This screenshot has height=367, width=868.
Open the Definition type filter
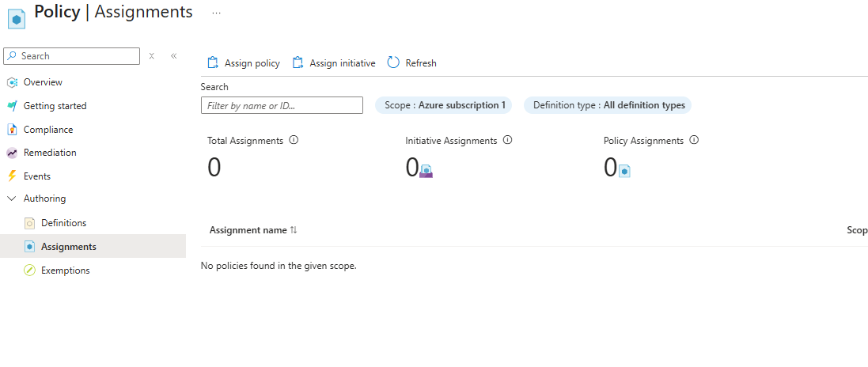607,105
